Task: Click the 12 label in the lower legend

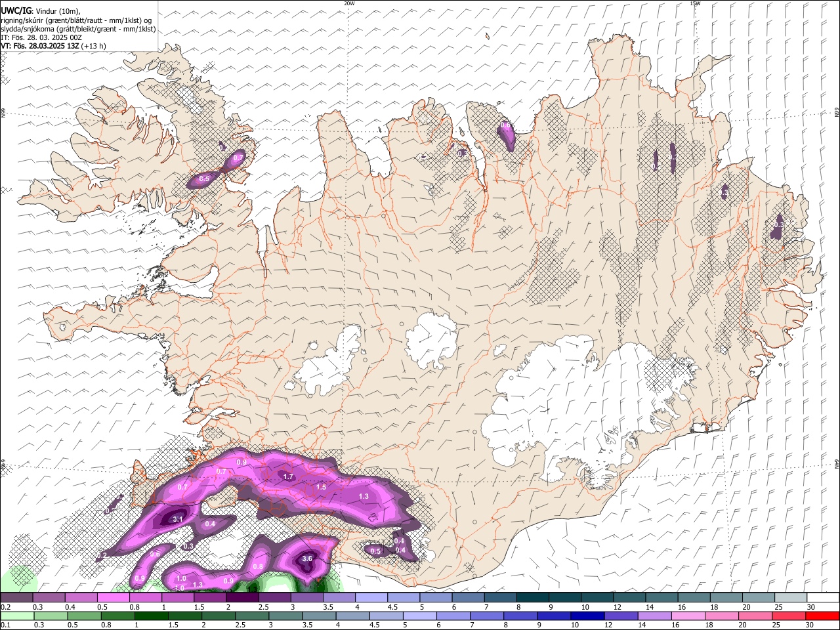Action: (608, 625)
